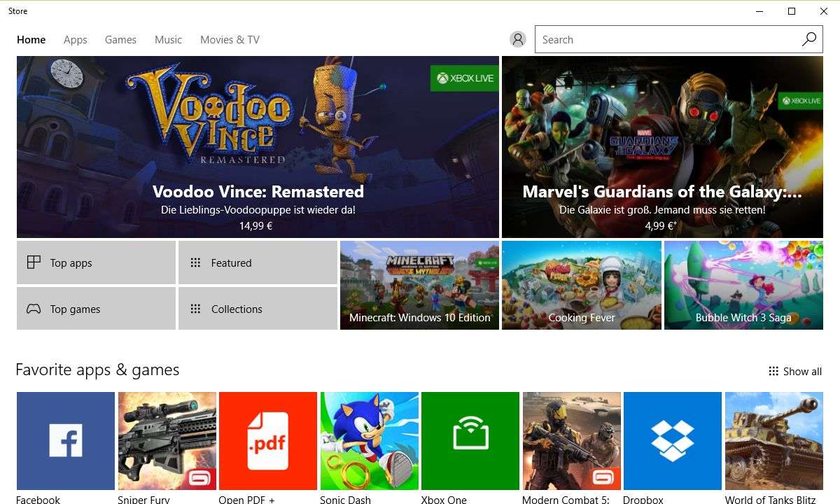Open the Minecraft: Windows 10 Edition tile
The height and width of the screenshot is (504, 840).
[x=419, y=286]
